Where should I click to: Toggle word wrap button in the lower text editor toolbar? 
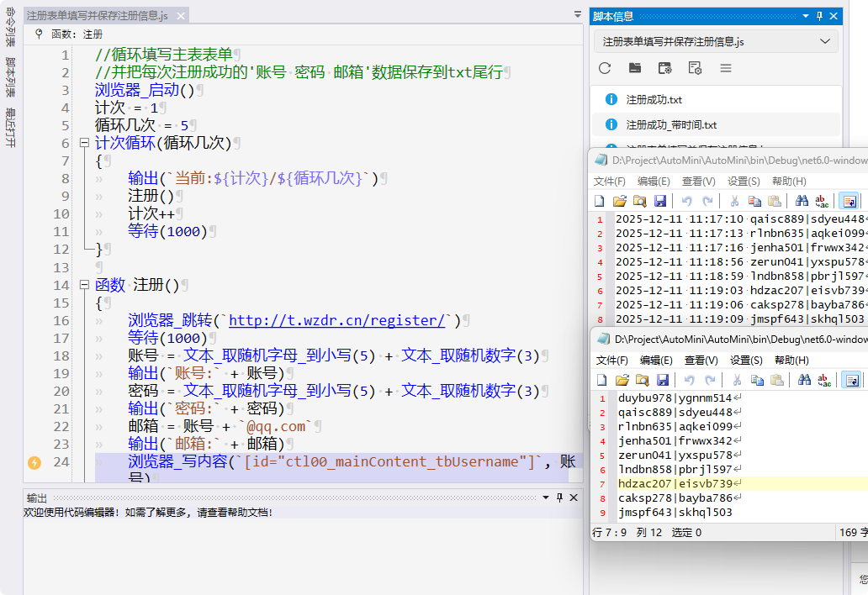[x=851, y=380]
